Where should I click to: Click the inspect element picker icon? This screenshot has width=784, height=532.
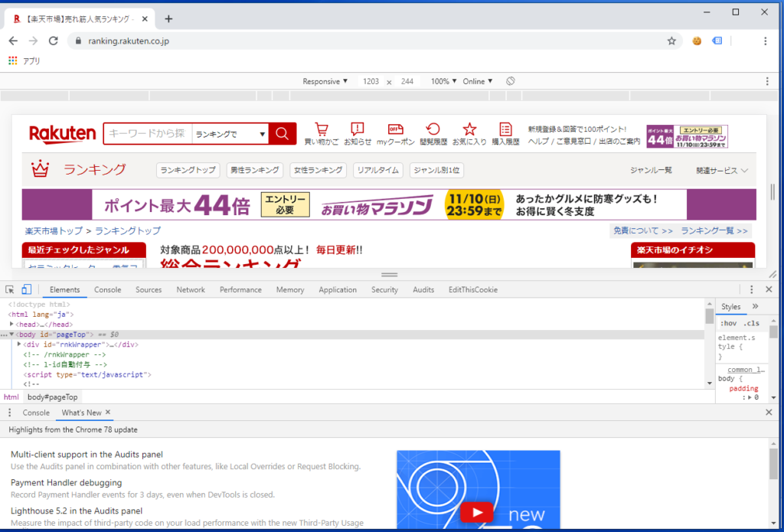pos(10,290)
